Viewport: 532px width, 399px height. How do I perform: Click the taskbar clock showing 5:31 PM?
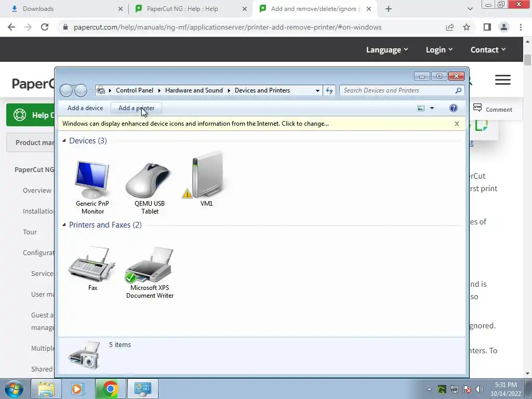click(x=506, y=389)
